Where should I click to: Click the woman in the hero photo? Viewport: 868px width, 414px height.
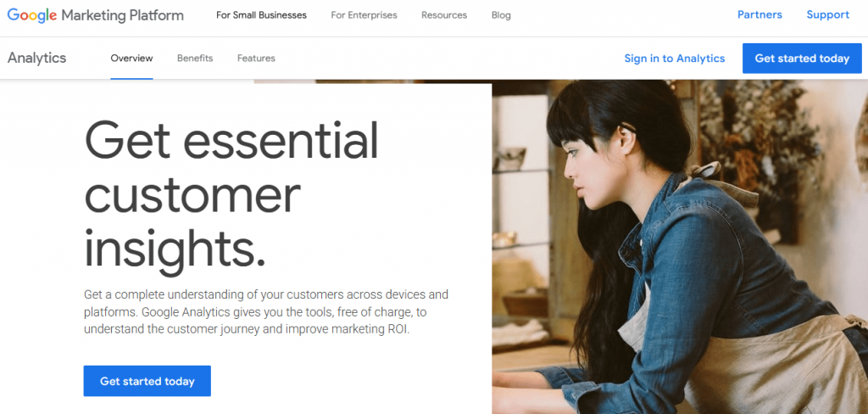681,249
